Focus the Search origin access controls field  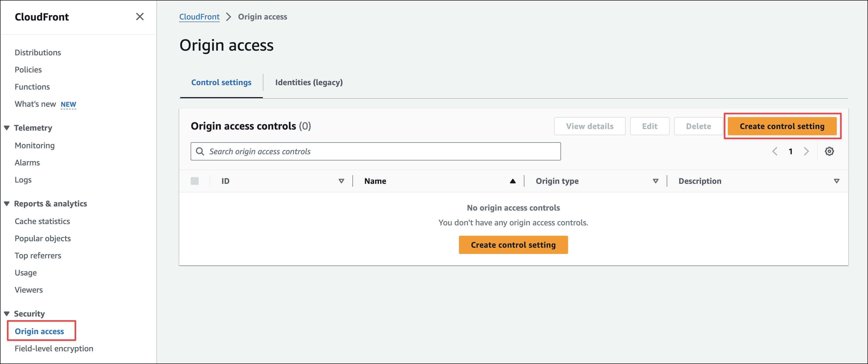pos(381,152)
